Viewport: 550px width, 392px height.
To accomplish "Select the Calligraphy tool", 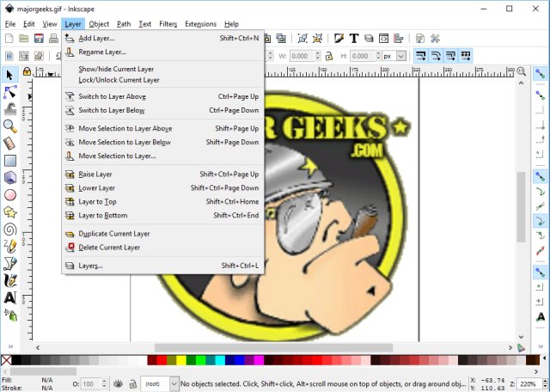I will (x=9, y=280).
